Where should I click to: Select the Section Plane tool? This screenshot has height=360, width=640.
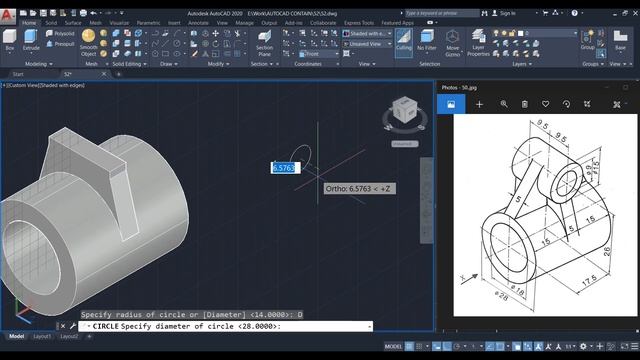tap(264, 43)
